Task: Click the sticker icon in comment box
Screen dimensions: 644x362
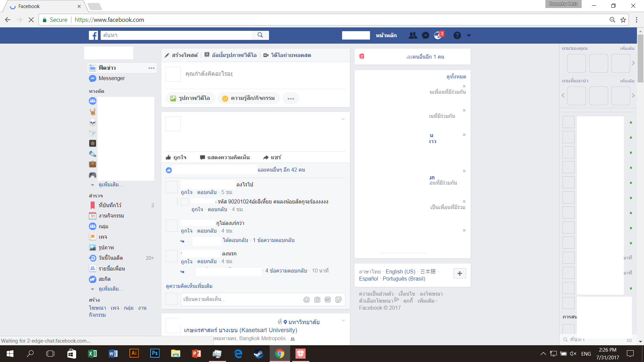Action: 338,300
